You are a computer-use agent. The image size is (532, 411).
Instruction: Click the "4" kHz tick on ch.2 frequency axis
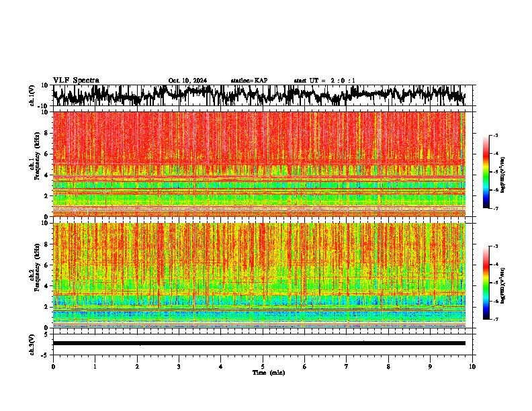[x=47, y=286]
